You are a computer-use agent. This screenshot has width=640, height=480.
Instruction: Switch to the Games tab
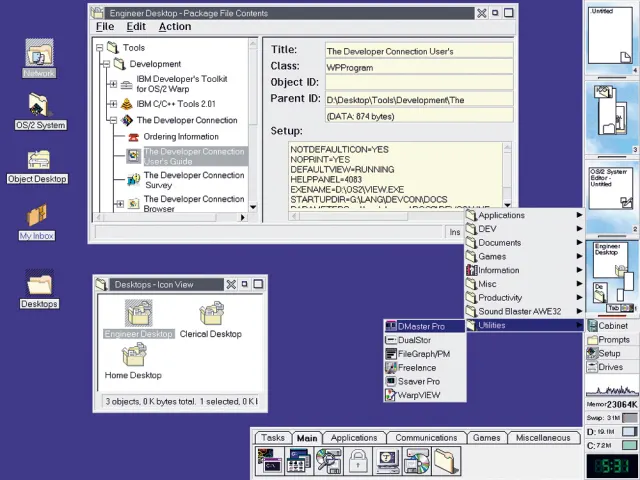tap(487, 438)
